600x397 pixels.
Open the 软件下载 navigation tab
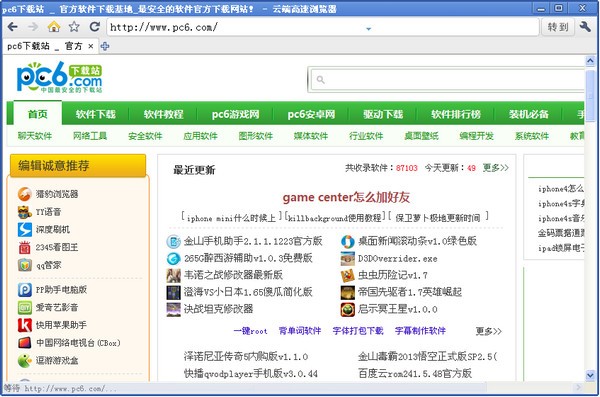pos(96,114)
